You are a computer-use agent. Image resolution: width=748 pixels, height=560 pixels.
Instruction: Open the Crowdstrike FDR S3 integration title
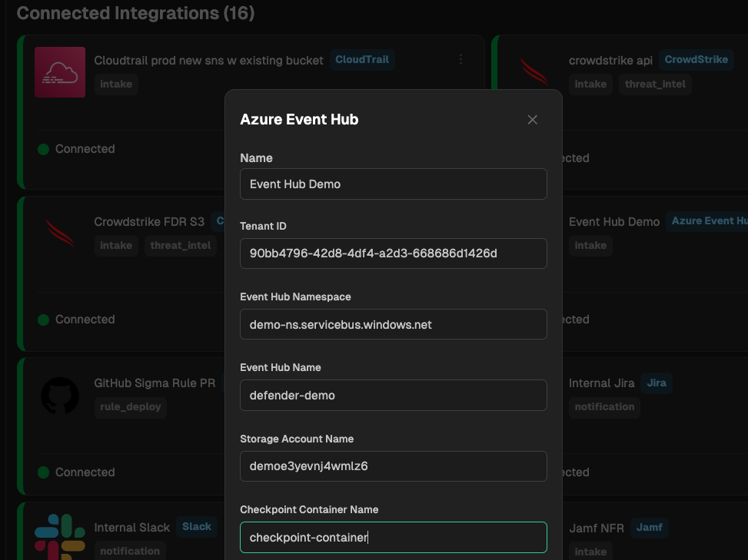(149, 221)
